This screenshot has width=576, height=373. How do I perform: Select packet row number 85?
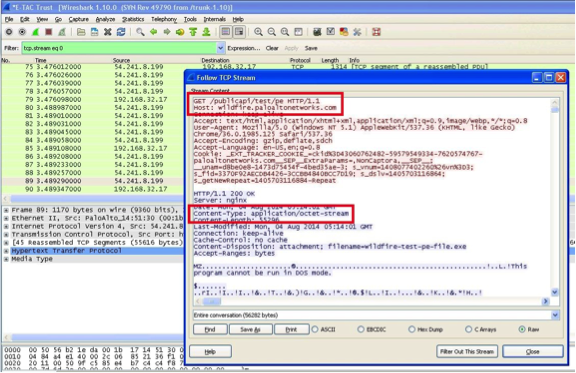coord(93,148)
